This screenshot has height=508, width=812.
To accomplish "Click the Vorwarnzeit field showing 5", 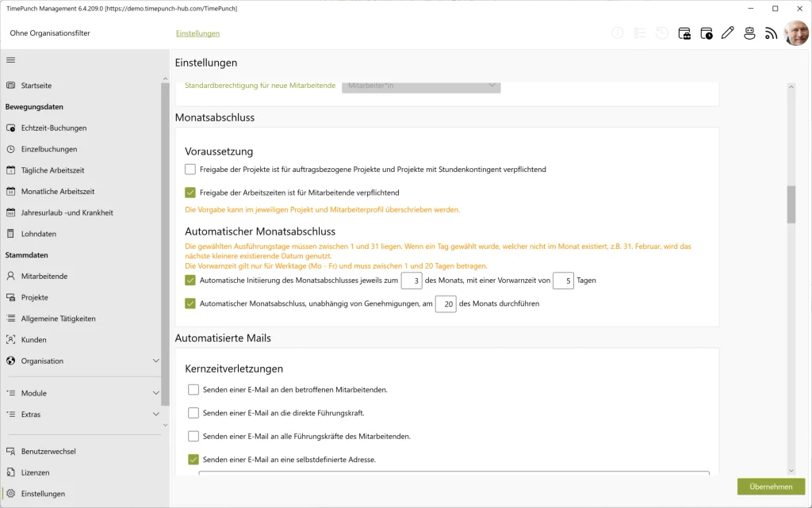I will pos(563,281).
